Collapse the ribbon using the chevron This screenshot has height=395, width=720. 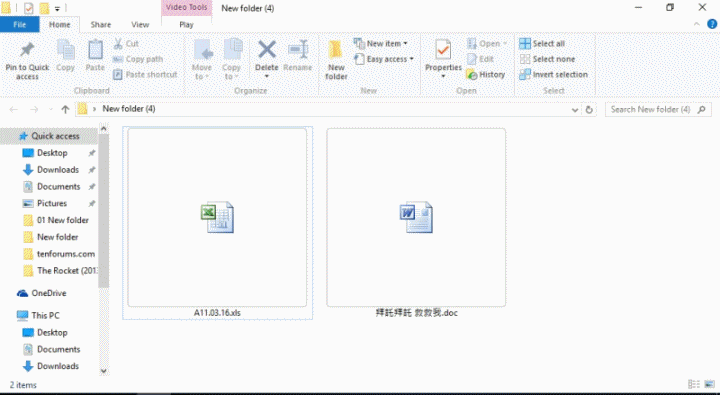pos(697,24)
